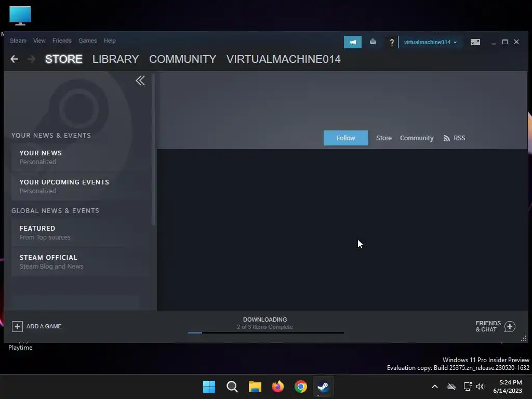
Task: Open FRIENDS & CHAT label
Action: point(488,326)
